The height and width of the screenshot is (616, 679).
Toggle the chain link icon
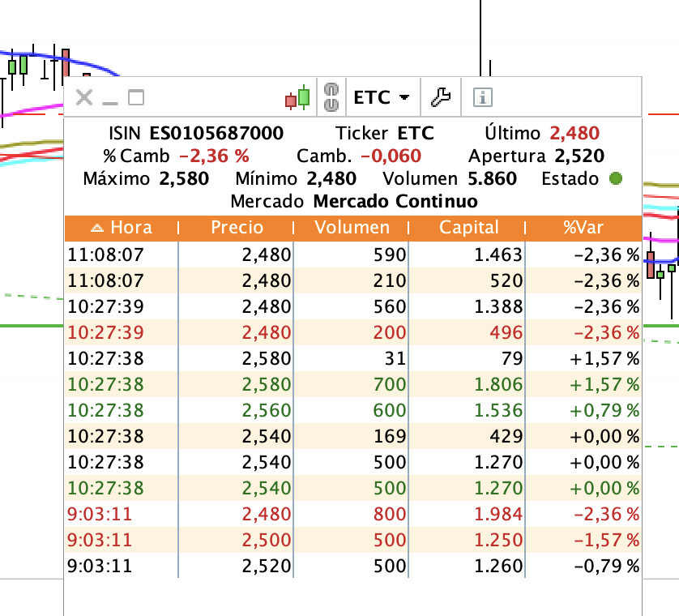pyautogui.click(x=331, y=97)
